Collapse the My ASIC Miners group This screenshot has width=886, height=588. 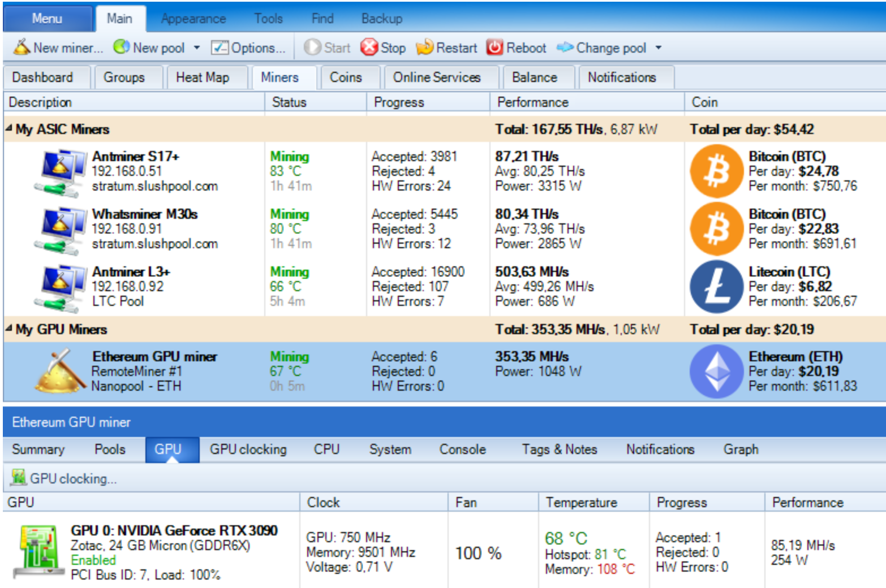9,129
